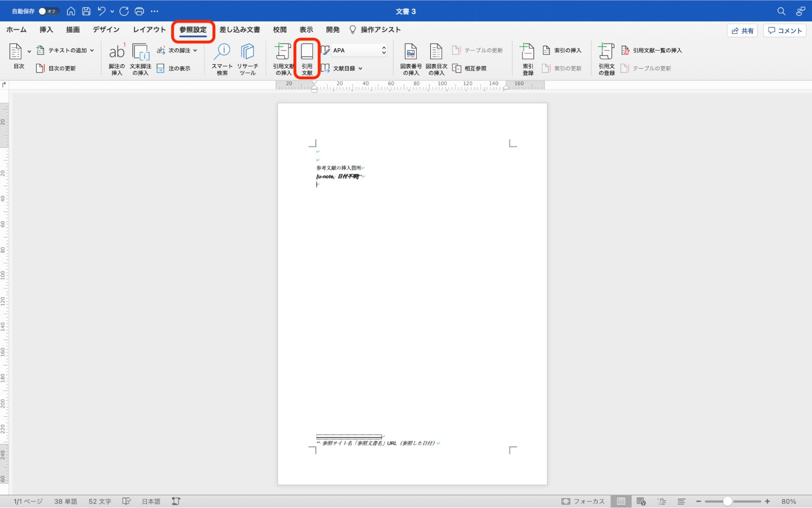Switch to the 描画 tab
The height and width of the screenshot is (508, 812).
(73, 30)
